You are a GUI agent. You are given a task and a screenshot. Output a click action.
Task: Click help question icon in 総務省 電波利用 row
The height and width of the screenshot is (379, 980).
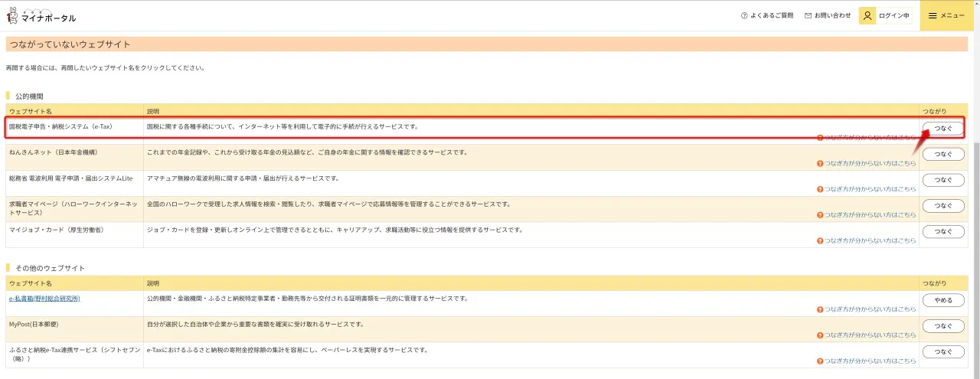820,188
